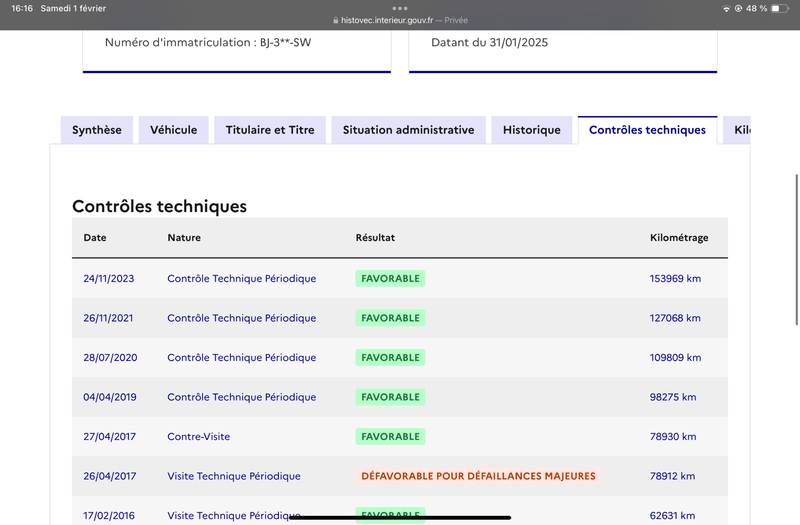
Task: Open the Synthèse tab
Action: pyautogui.click(x=97, y=130)
